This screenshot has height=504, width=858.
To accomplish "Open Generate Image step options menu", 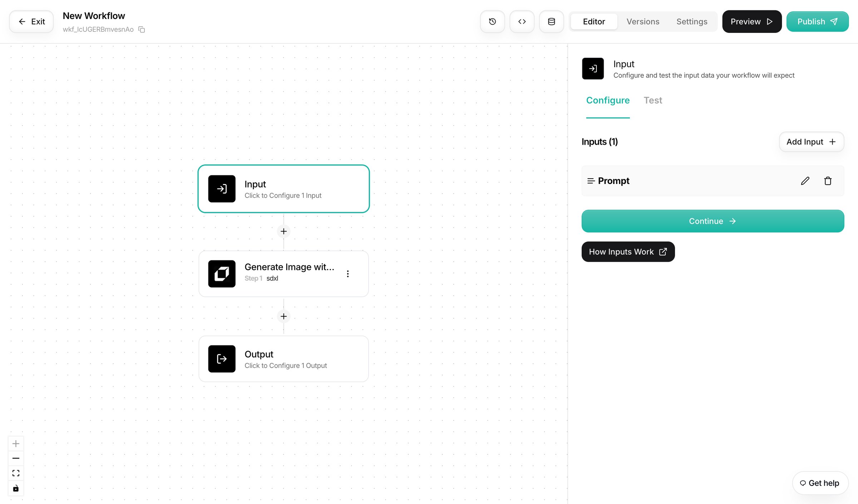I will 347,274.
